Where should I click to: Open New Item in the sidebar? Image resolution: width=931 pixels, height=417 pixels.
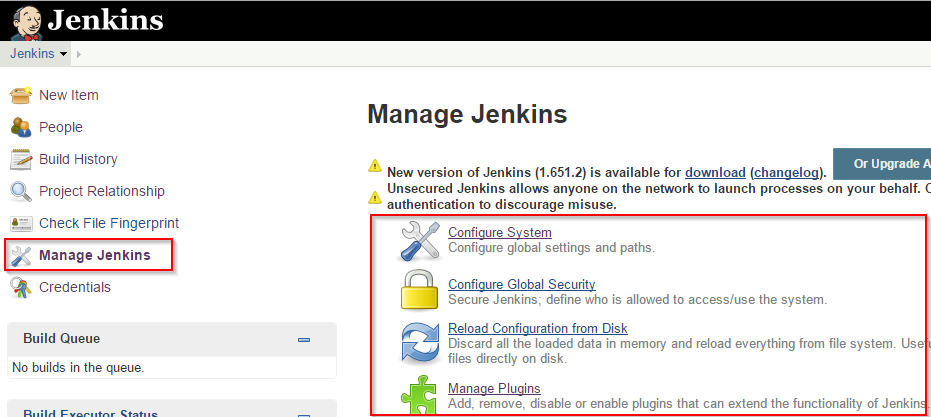tap(69, 95)
